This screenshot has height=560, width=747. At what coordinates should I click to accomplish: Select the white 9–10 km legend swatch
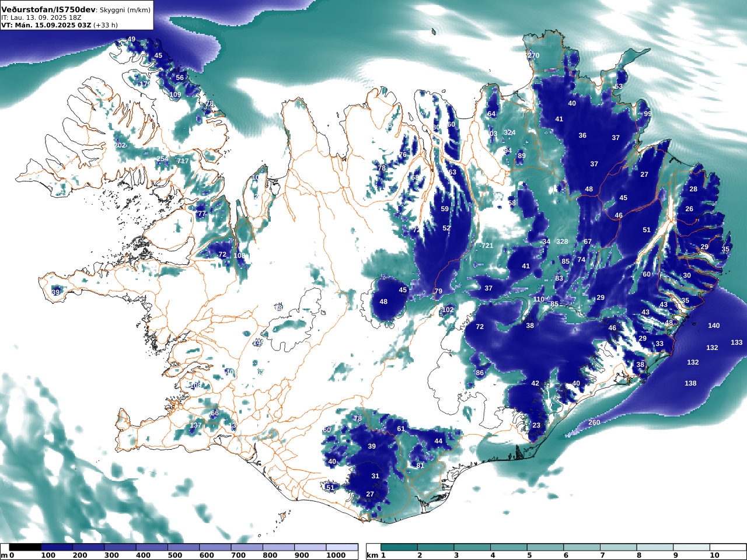[x=692, y=547]
